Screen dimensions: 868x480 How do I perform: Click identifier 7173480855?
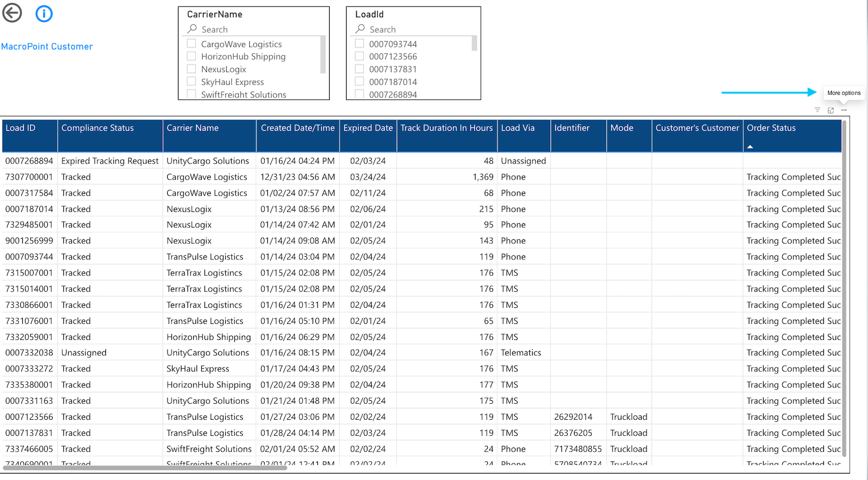click(578, 449)
